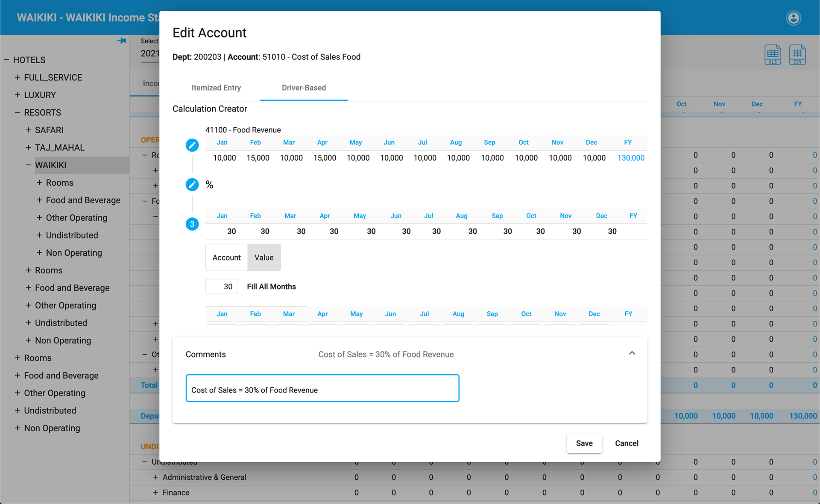The width and height of the screenshot is (820, 504).
Task: Edit the Food Revenue step pencil icon
Action: point(192,145)
